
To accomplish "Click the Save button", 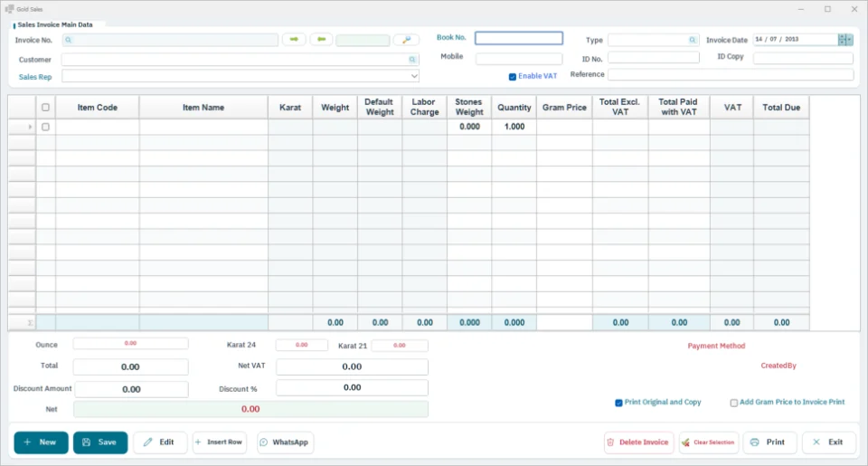I will coord(100,442).
